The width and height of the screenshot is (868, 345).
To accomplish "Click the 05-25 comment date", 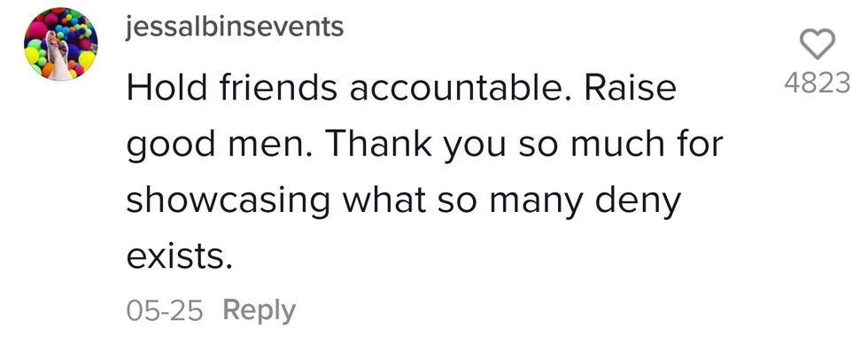I will point(165,310).
